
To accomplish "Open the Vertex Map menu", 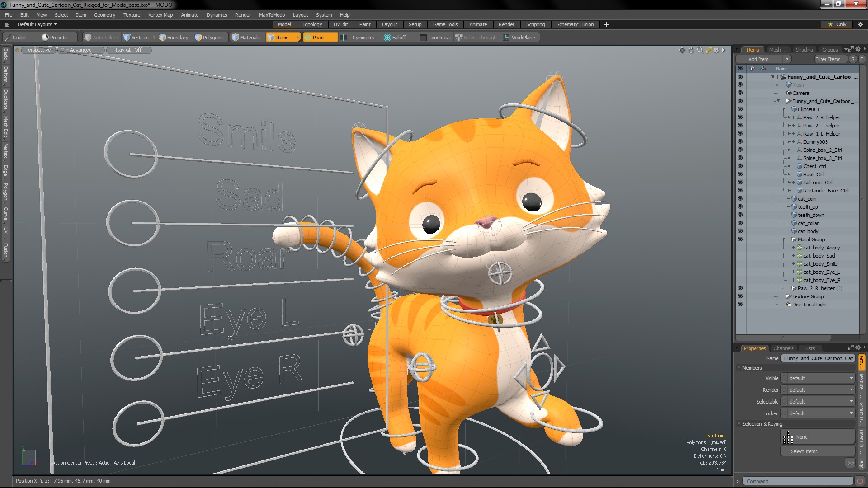I will (160, 15).
